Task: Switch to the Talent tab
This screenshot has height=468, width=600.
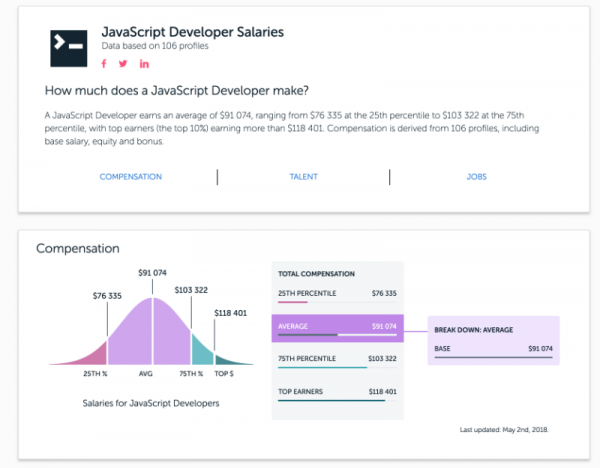Action: (302, 177)
